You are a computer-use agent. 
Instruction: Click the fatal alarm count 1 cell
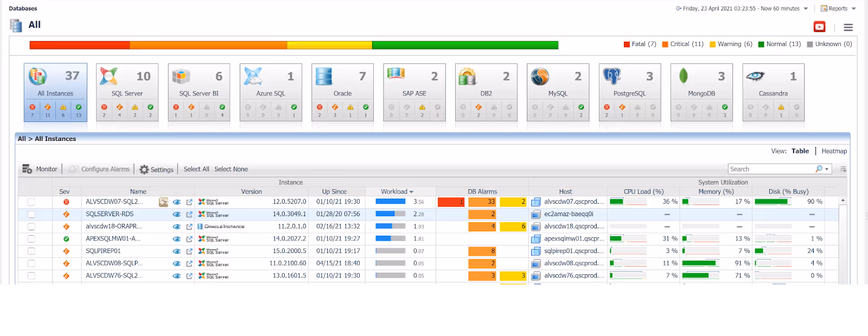[x=451, y=202]
